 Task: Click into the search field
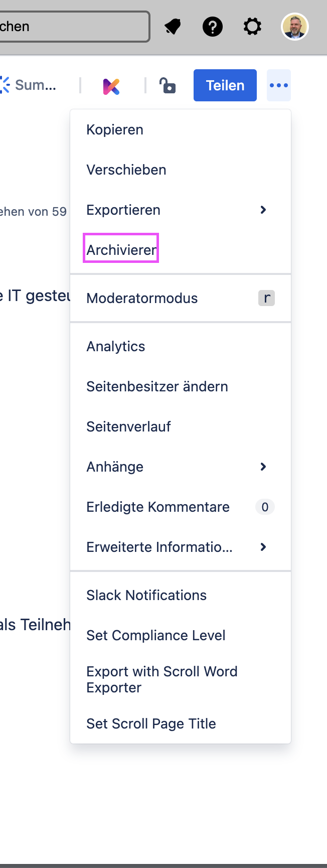(x=74, y=27)
